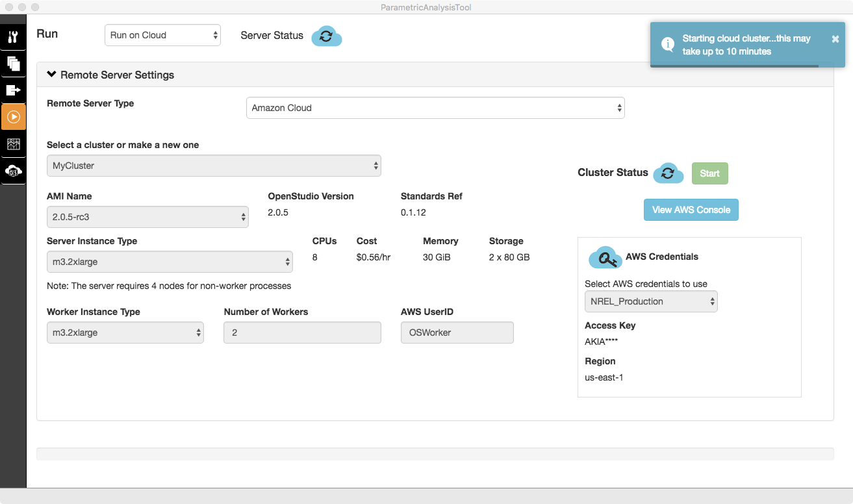
Task: Click the AWS Credentials key cloud icon
Action: 605,258
